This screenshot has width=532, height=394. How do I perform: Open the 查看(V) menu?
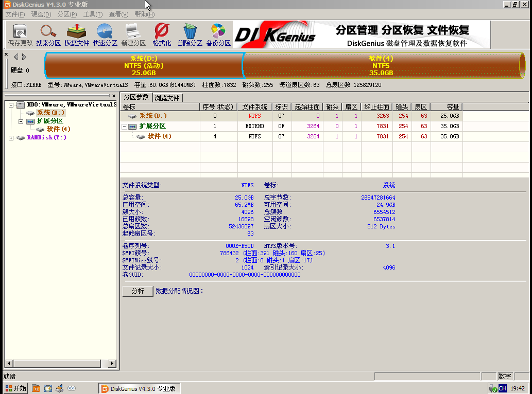pyautogui.click(x=118, y=14)
